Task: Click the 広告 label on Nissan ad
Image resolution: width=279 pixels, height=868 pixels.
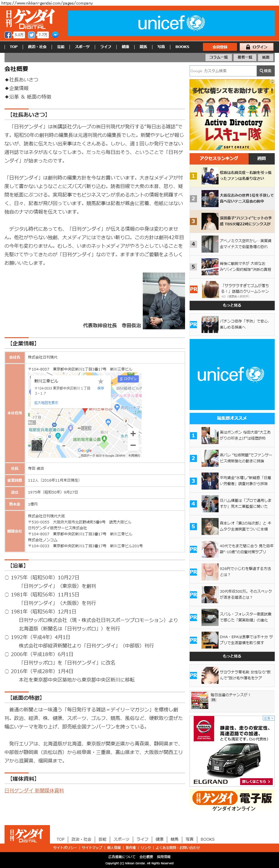Action: tap(268, 718)
